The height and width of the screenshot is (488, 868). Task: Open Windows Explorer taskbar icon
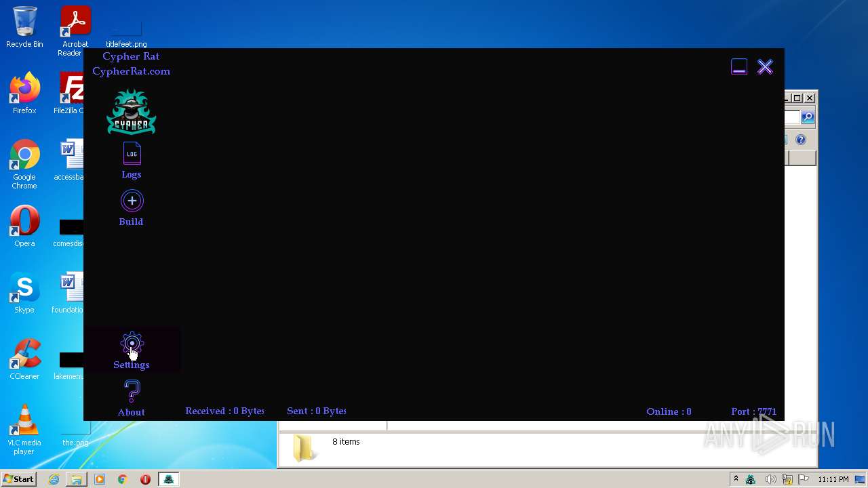click(x=77, y=479)
